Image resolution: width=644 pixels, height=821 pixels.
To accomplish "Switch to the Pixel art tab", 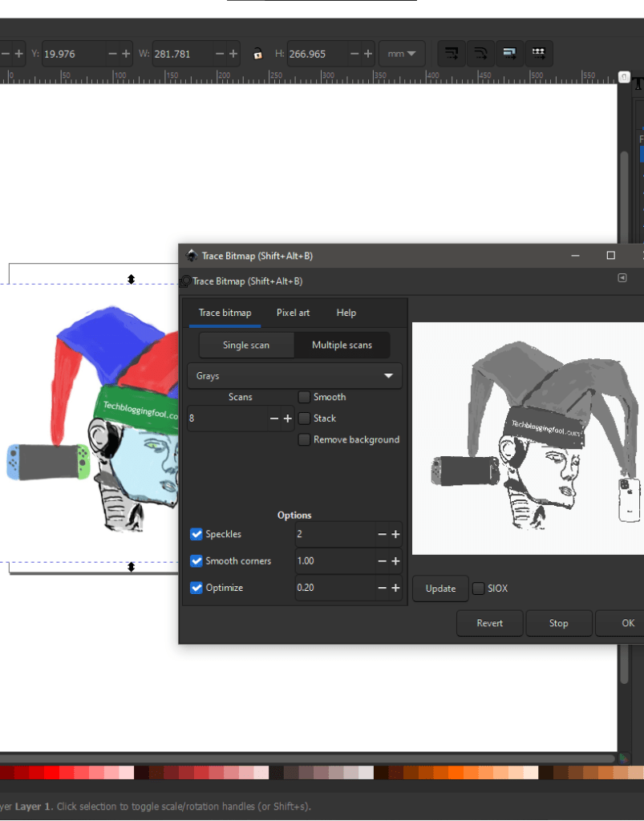I will (x=293, y=313).
